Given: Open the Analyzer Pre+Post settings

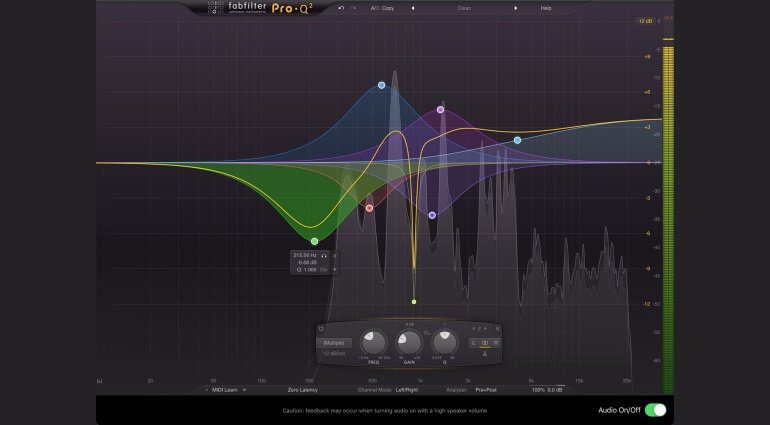Looking at the screenshot, I should click(x=486, y=390).
